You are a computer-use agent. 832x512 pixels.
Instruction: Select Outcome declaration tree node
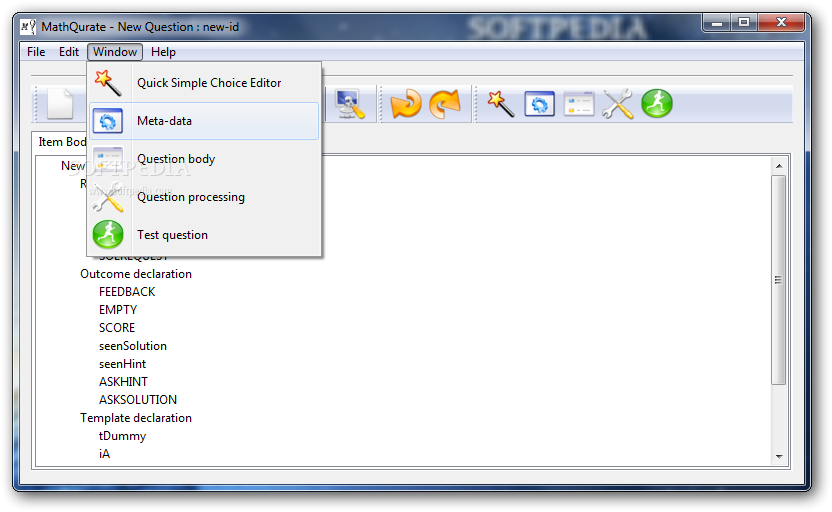tap(136, 274)
